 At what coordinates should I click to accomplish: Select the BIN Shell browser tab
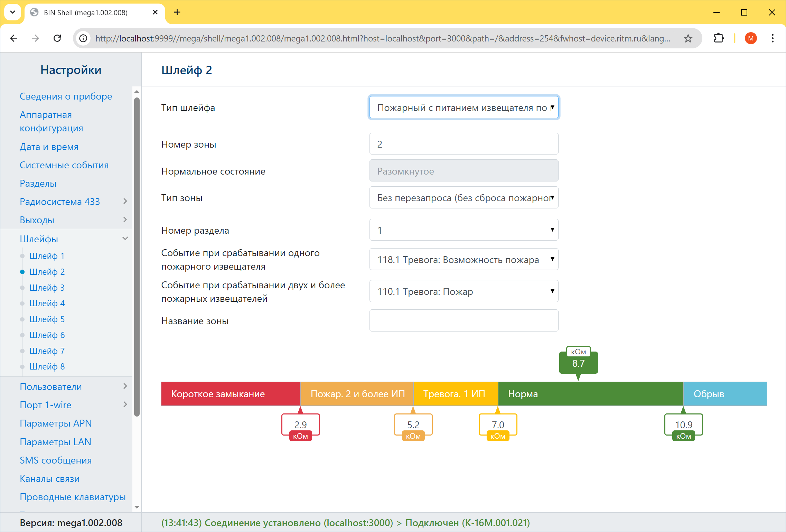(x=94, y=13)
